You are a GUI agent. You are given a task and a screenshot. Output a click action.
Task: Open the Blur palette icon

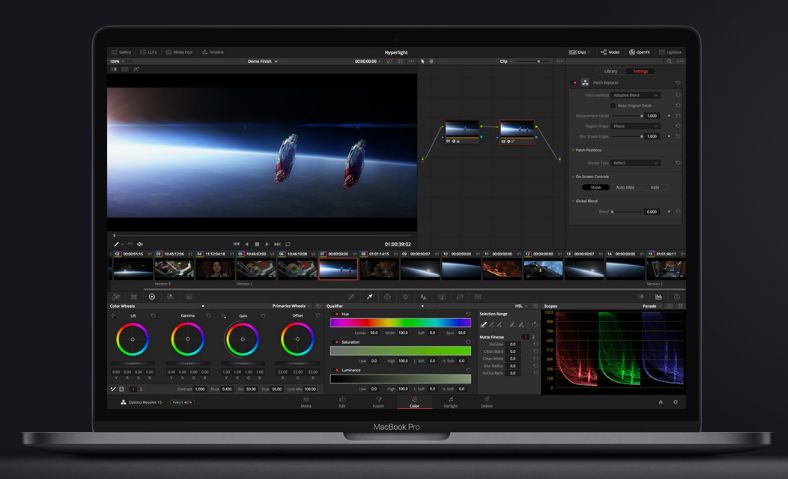[x=423, y=297]
